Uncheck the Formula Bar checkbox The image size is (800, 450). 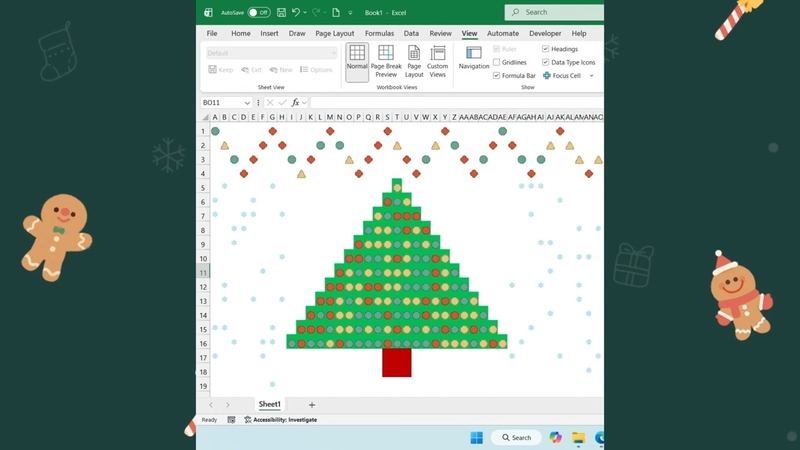(496, 76)
